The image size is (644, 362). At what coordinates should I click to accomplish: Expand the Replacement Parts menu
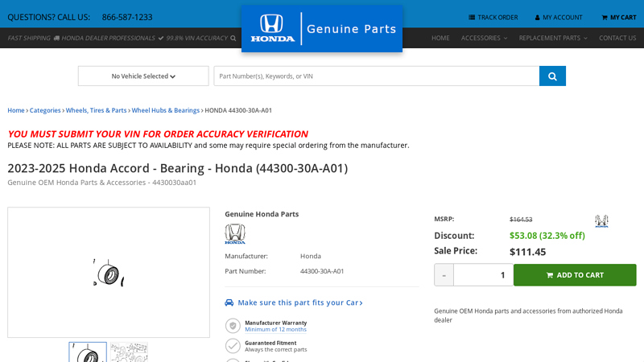click(x=553, y=38)
